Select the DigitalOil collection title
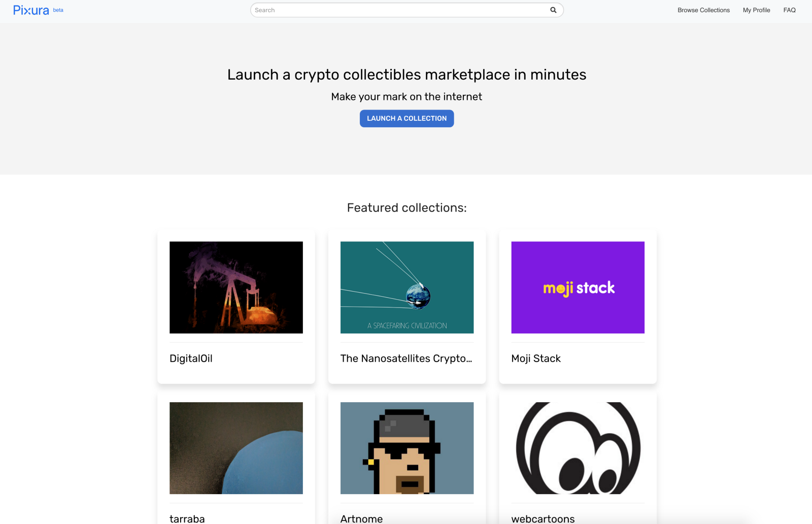The image size is (812, 524). [191, 359]
